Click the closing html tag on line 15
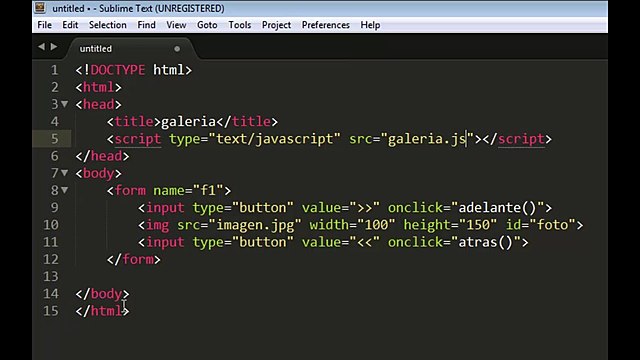The image size is (640, 360). pyautogui.click(x=102, y=311)
